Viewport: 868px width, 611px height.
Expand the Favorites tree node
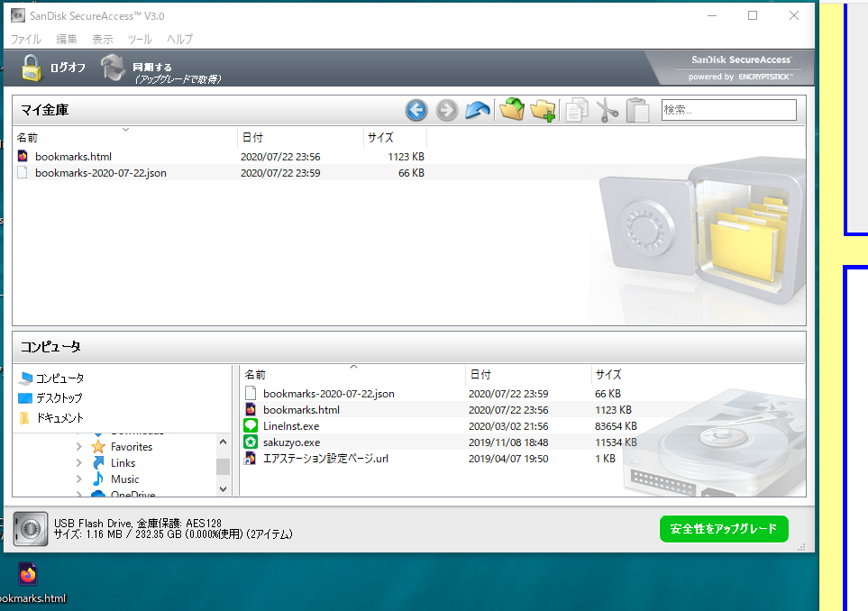(78, 447)
